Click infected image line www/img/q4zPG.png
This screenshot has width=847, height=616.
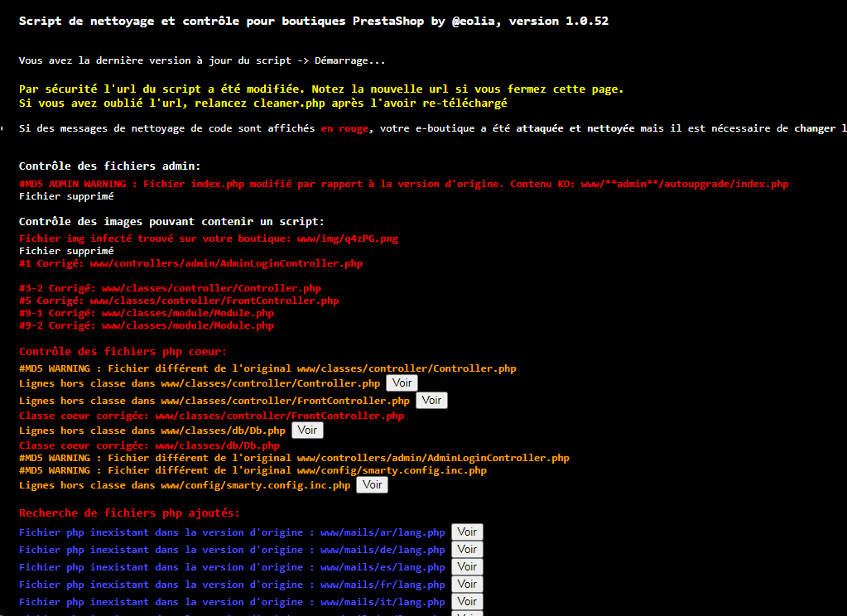[x=209, y=238]
